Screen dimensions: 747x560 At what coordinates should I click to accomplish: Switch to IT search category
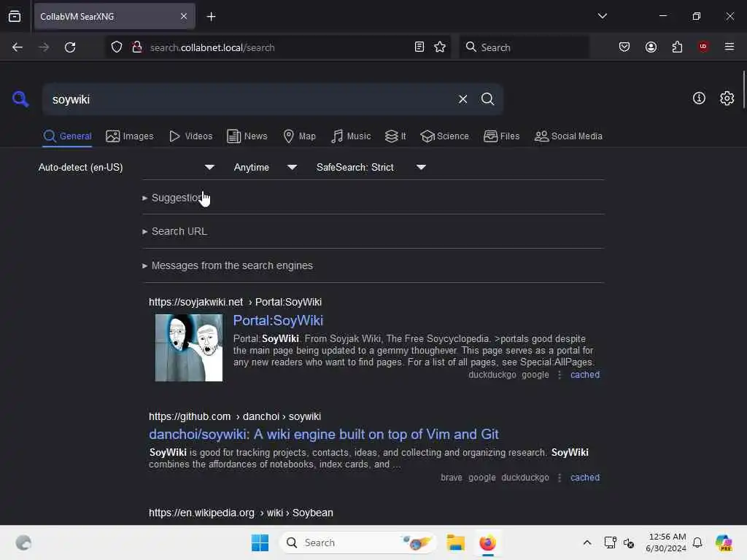pyautogui.click(x=395, y=136)
